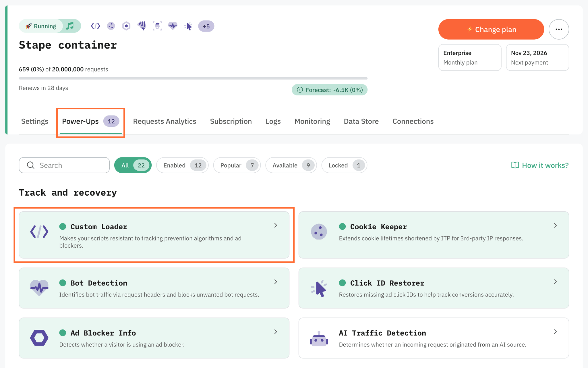Switch to the Connections tab

413,121
